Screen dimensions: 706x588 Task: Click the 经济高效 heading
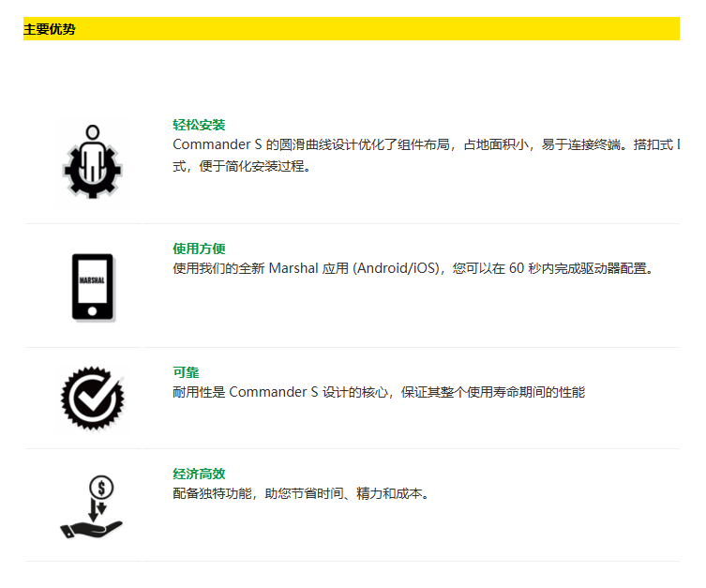coord(199,474)
